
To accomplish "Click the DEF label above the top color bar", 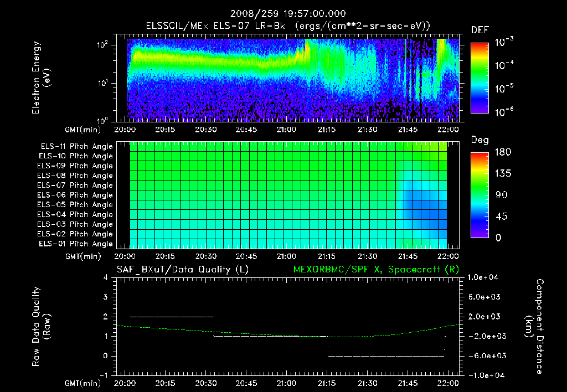I will 480,30.
